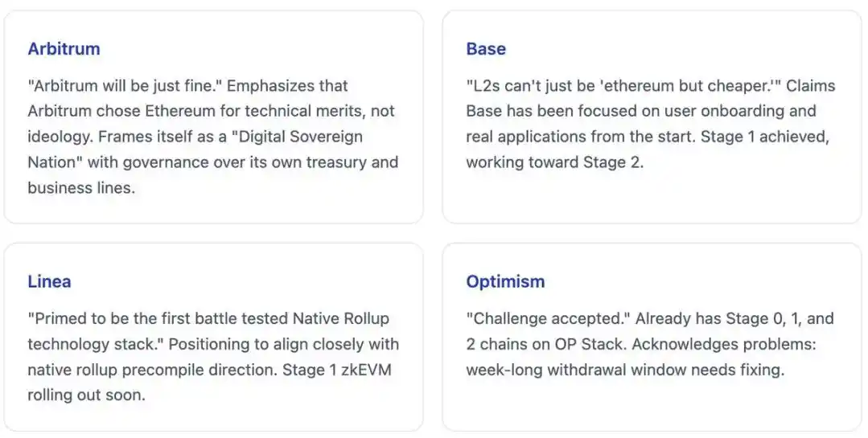Image resolution: width=868 pixels, height=438 pixels.
Task: Click the Arbitrum card heading
Action: (64, 48)
